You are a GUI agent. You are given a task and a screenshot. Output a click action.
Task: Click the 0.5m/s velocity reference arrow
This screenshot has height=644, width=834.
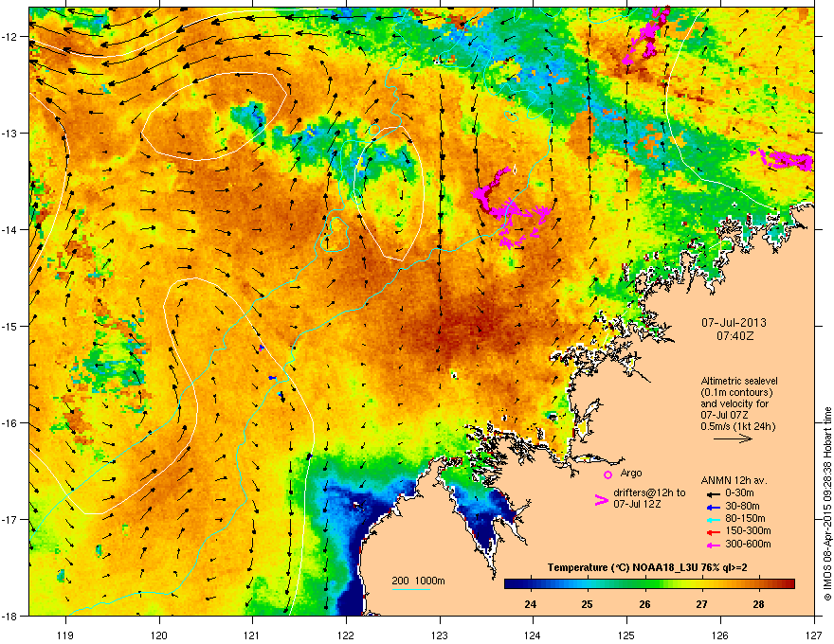pyautogui.click(x=733, y=438)
